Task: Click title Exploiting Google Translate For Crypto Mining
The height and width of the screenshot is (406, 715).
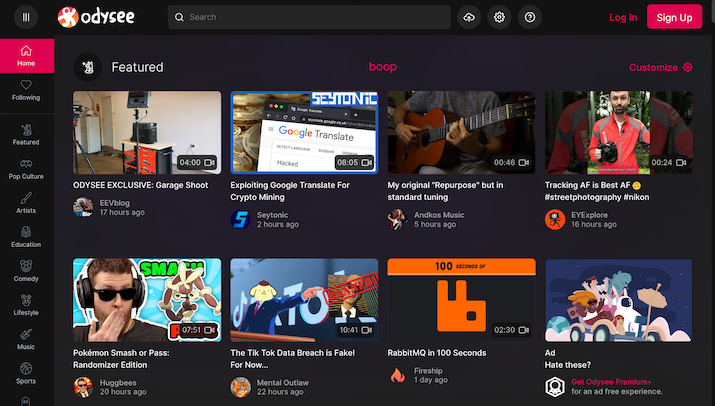Action: tap(290, 191)
